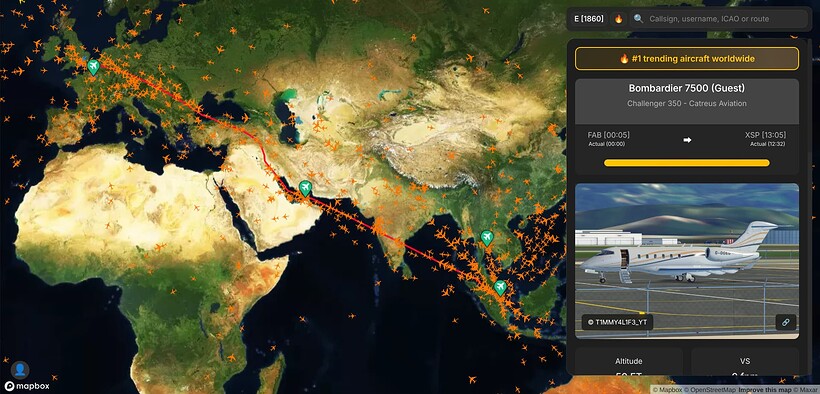The width and height of the screenshot is (820, 394).
Task: Click the #1 trending aircraft worldwide banner
Action: click(x=687, y=59)
